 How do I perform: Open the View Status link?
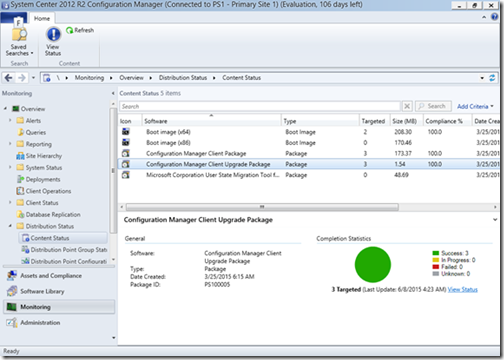[463, 290]
